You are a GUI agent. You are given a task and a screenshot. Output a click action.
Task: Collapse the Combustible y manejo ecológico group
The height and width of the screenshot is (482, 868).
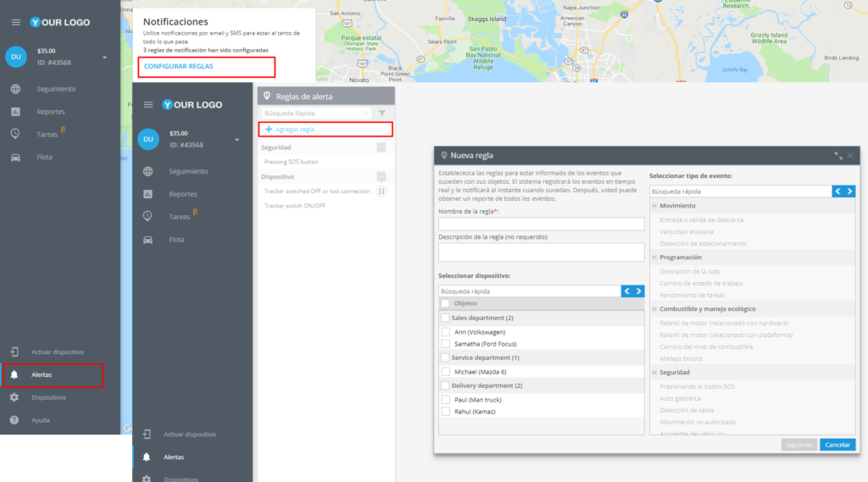[654, 309]
